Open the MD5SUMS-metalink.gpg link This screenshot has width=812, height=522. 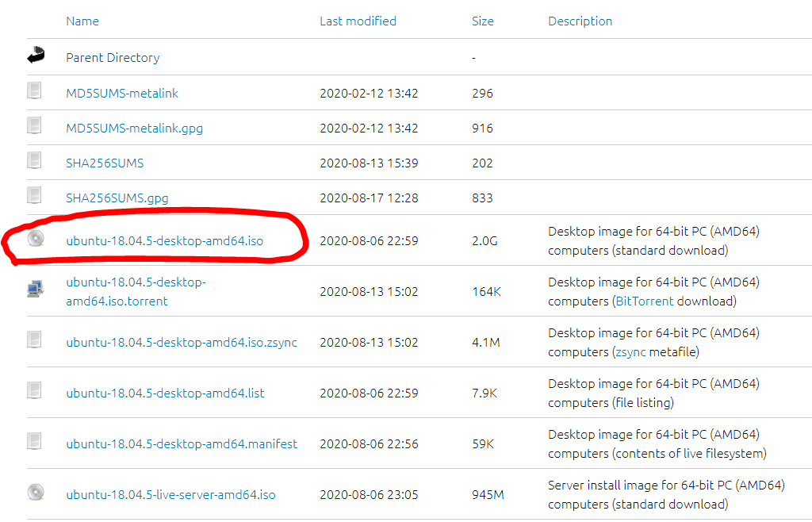(135, 129)
